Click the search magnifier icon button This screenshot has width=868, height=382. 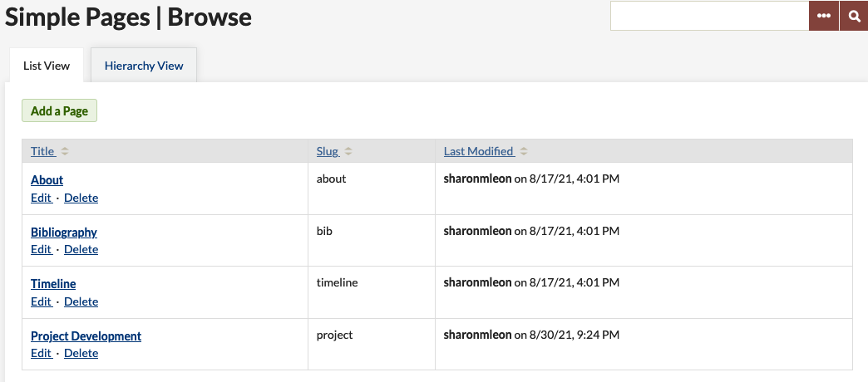pyautogui.click(x=854, y=16)
